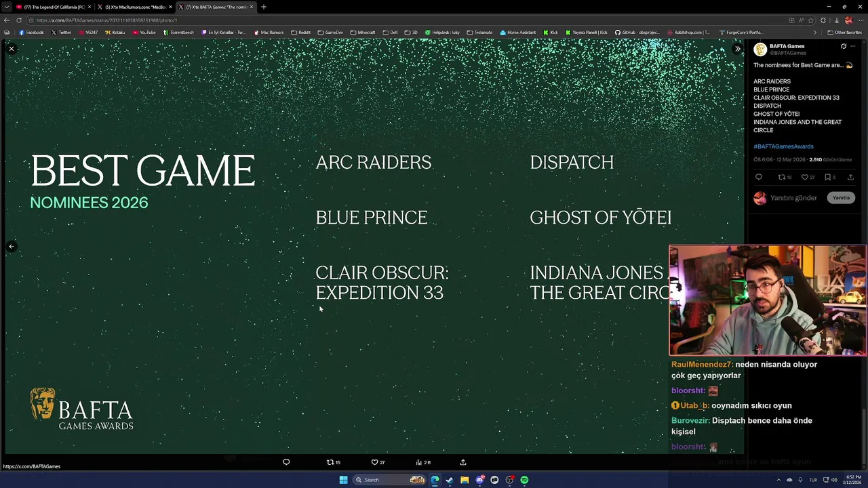The image size is (868, 488).
Task: Open the taskbar clock showing 6:52 PM
Action: [853, 480]
